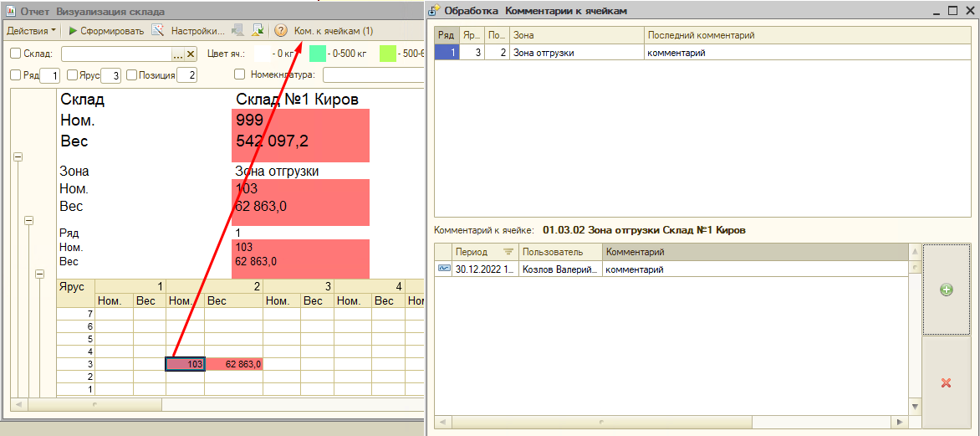
Task: Select the cell showing 62 863,0 in grid
Action: (x=234, y=363)
